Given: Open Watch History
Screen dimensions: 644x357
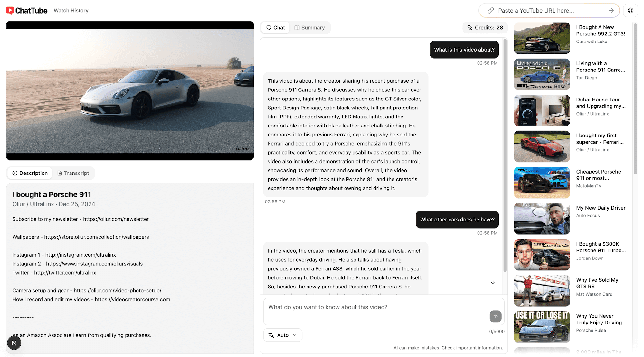Looking at the screenshot, I should click(71, 10).
